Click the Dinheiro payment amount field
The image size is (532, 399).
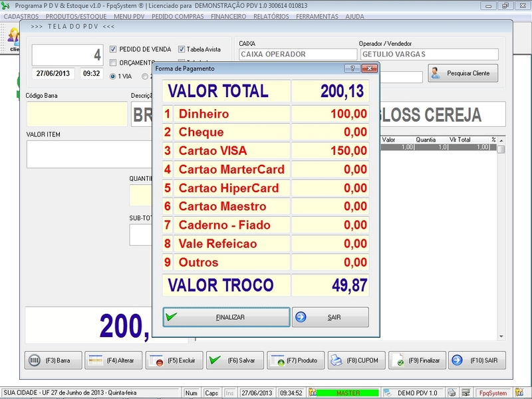pos(331,114)
